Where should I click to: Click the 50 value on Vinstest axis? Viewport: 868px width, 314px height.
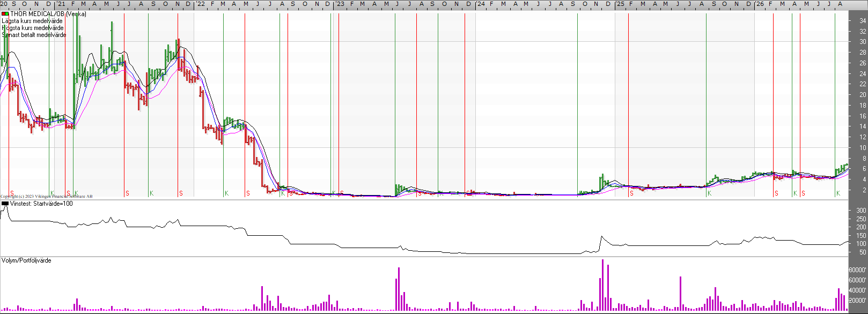(x=863, y=252)
